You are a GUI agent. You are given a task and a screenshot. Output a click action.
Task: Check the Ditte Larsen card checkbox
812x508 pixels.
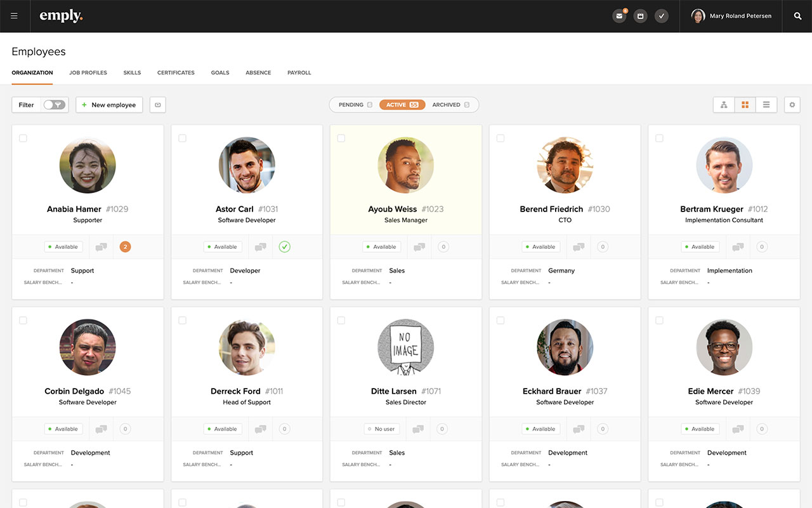point(341,320)
